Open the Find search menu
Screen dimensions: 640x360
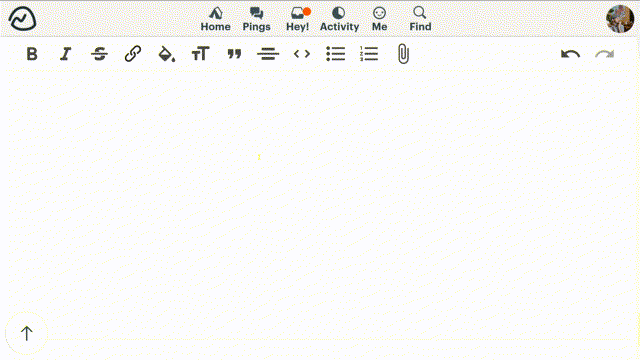coord(420,19)
